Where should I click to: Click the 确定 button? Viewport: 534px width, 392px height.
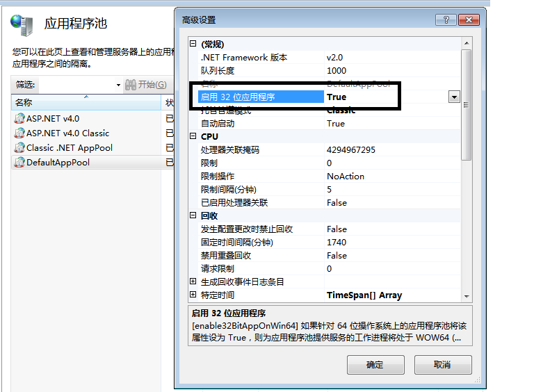[375, 365]
